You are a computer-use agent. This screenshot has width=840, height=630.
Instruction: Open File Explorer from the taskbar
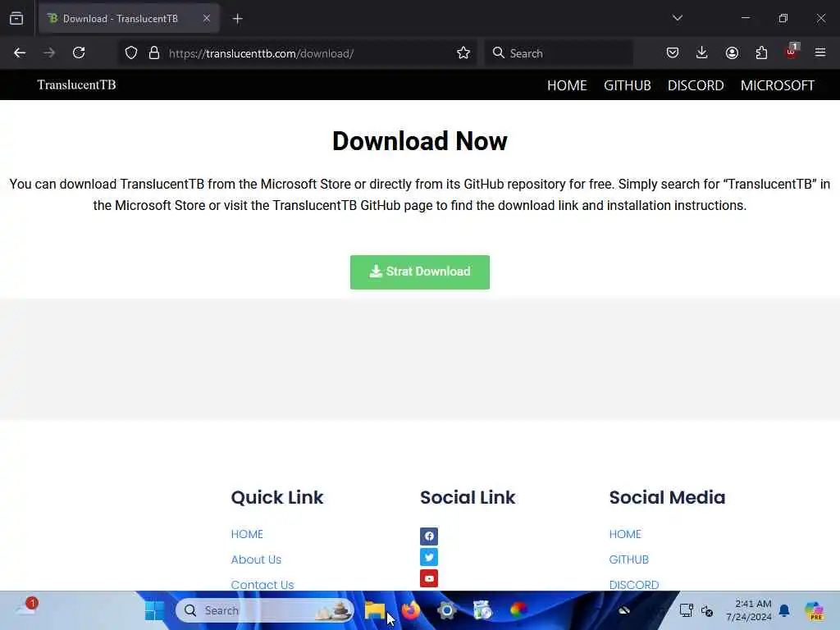click(375, 610)
